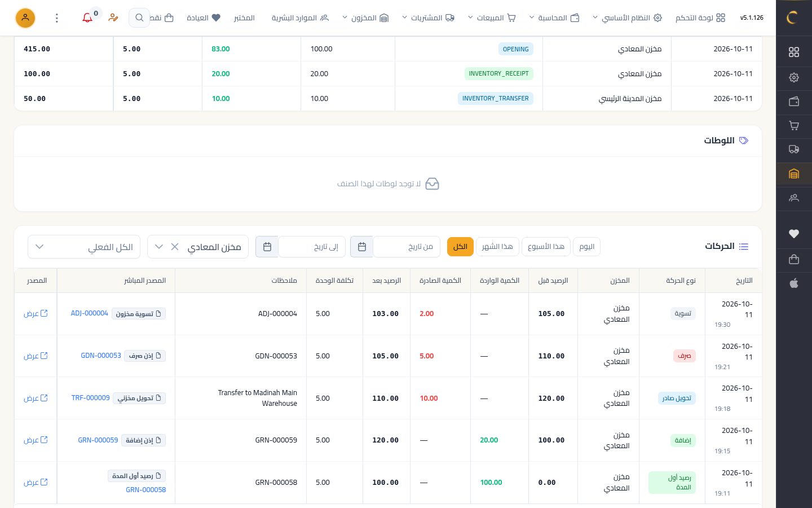Open calendar picker for إلى تاريخ
The height and width of the screenshot is (508, 812).
267,247
